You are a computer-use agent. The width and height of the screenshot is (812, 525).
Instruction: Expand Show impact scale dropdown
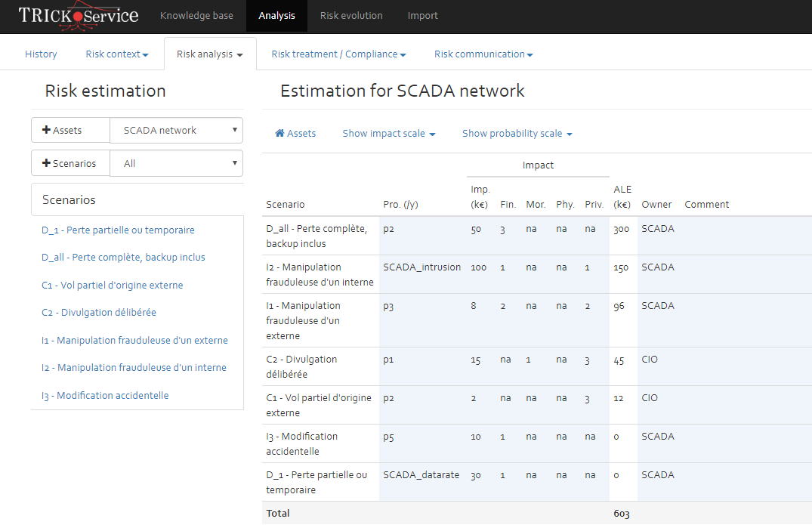(x=389, y=134)
